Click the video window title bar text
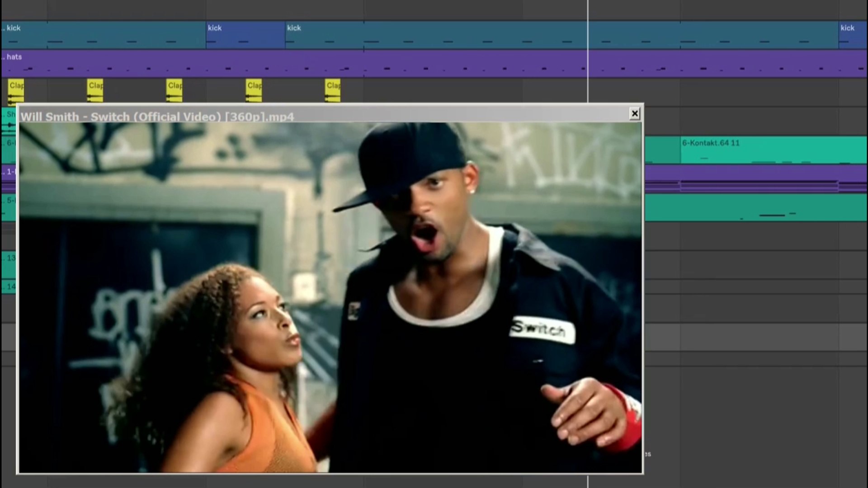The width and height of the screenshot is (868, 488). coord(157,117)
